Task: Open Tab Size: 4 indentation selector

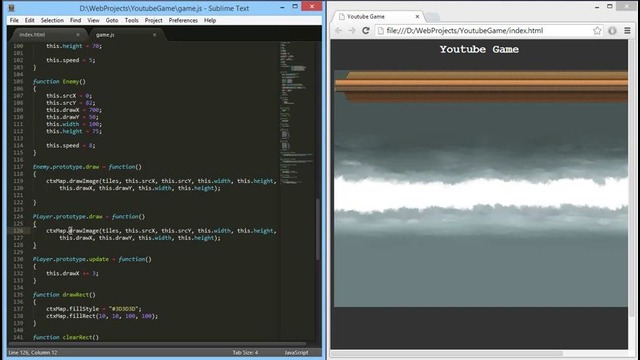Action: click(x=245, y=352)
